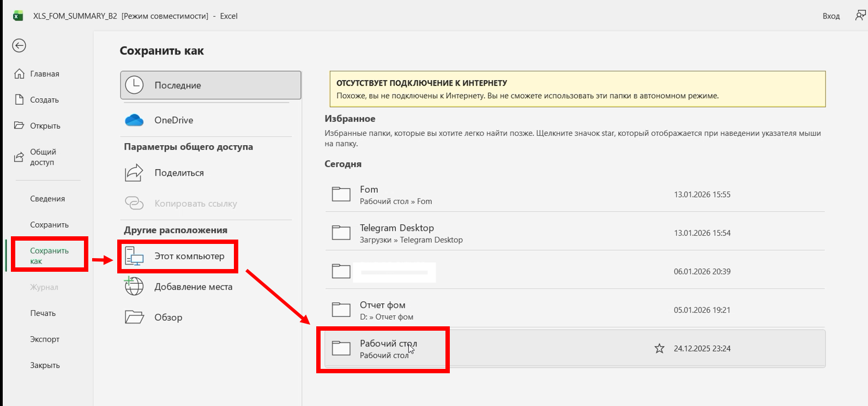Click the account icon beside Вход

(x=860, y=16)
